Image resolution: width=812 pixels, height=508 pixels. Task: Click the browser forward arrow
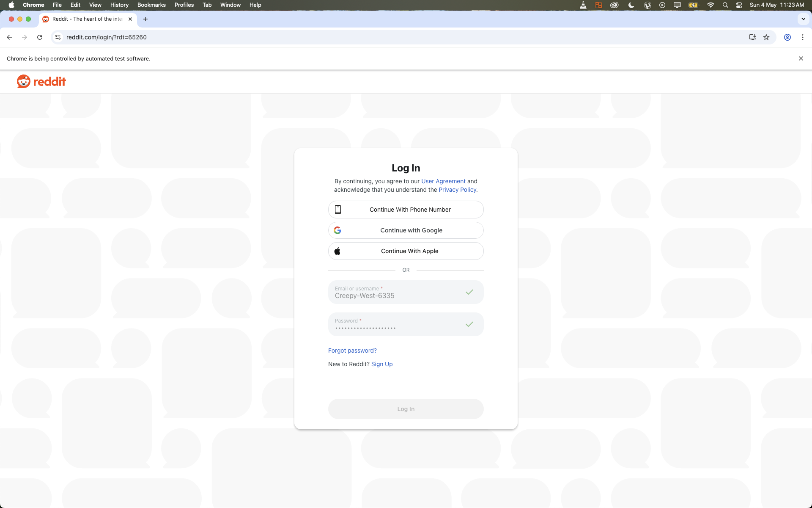click(x=25, y=37)
